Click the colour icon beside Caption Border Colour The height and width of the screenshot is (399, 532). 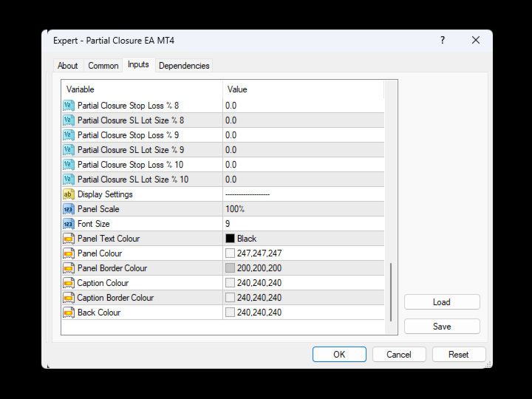coord(69,298)
